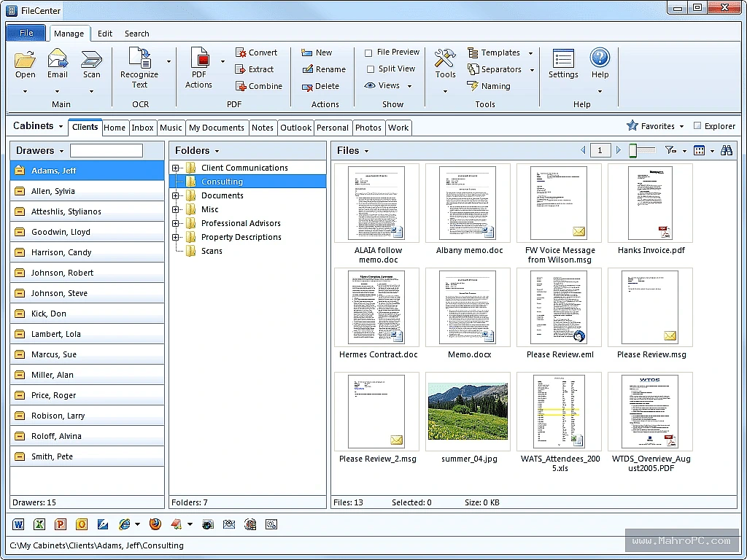Select the WATS_Attendees_2005.xls thumbnail

coord(560,412)
